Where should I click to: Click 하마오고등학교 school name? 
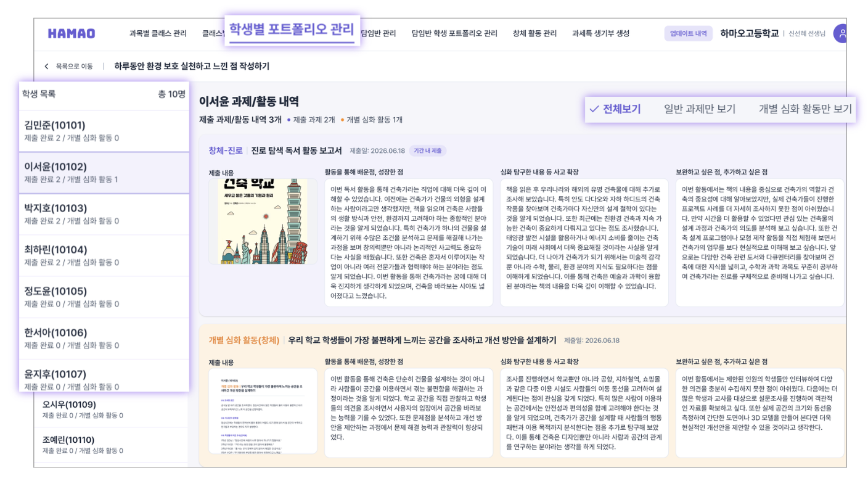[x=749, y=33]
